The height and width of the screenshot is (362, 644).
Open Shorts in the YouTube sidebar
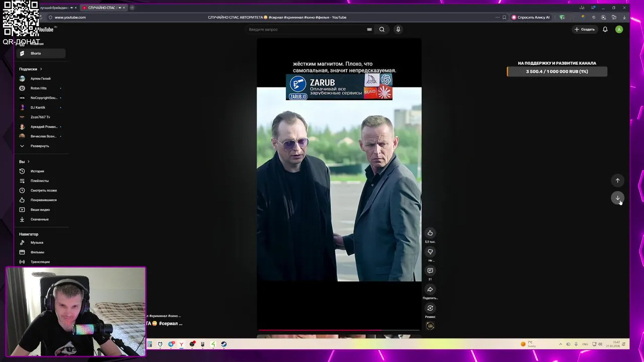(40, 53)
